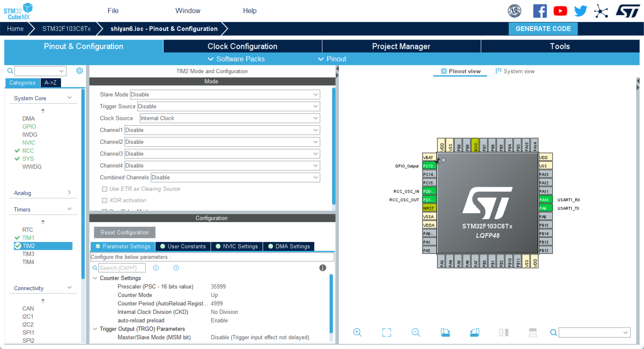The width and height of the screenshot is (644, 349).
Task: Switch to Project Manager tab
Action: click(x=401, y=46)
